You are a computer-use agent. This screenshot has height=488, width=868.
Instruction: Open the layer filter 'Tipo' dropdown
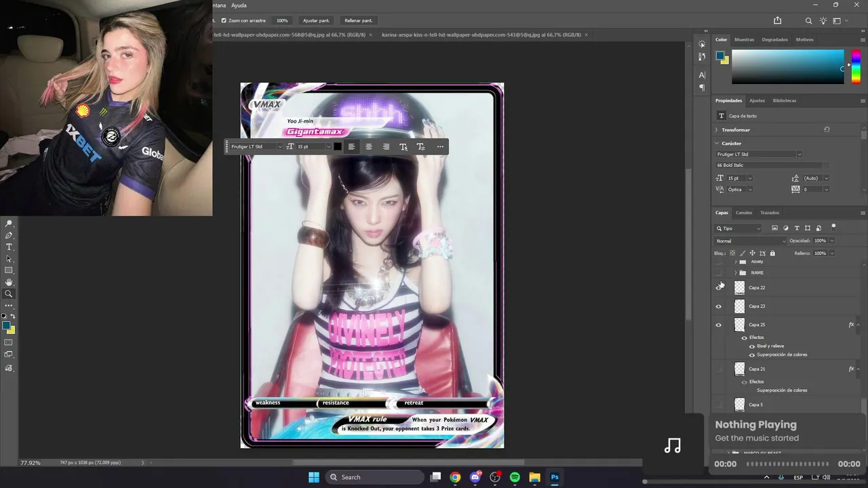click(738, 228)
